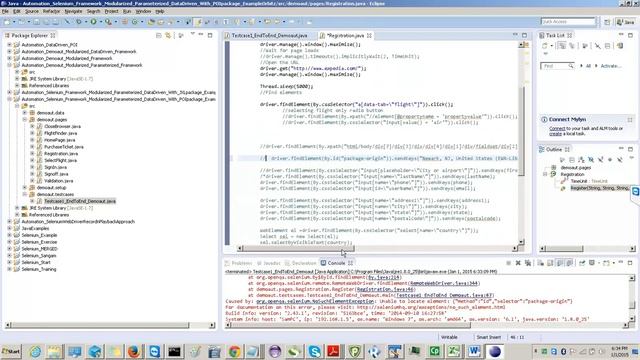Click the Run External Tools toolbar icon

108,22
